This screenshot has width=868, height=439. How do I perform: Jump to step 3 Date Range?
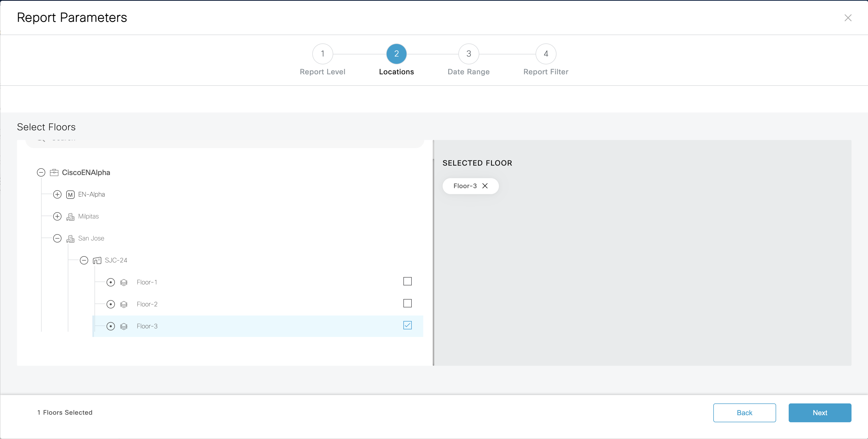[468, 54]
